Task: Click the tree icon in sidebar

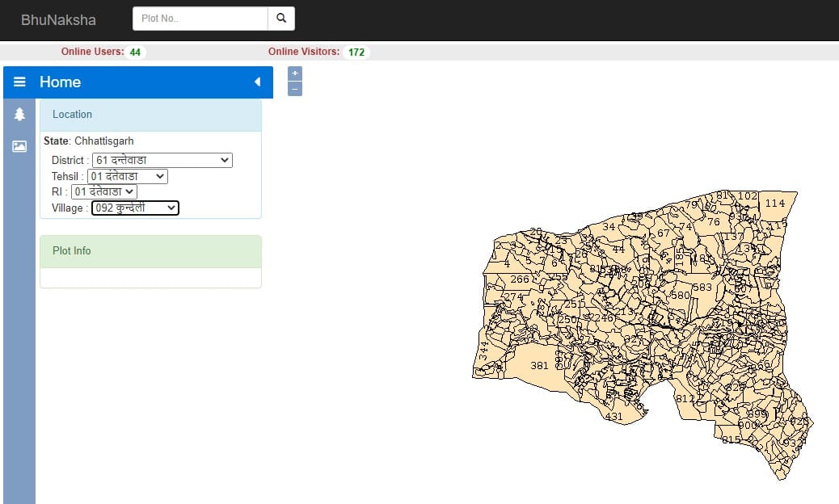Action: [19, 115]
